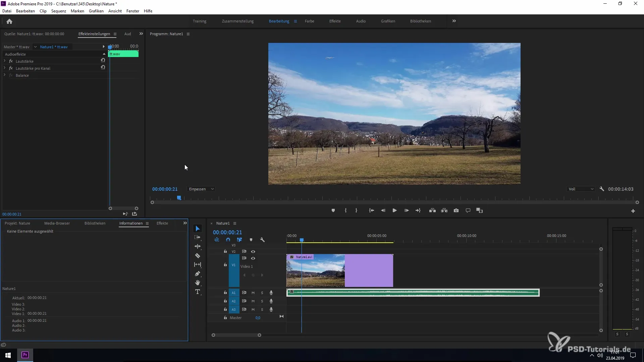644x362 pixels.
Task: Click the timeline horizontal zoom scrollbar
Action: tap(236, 335)
